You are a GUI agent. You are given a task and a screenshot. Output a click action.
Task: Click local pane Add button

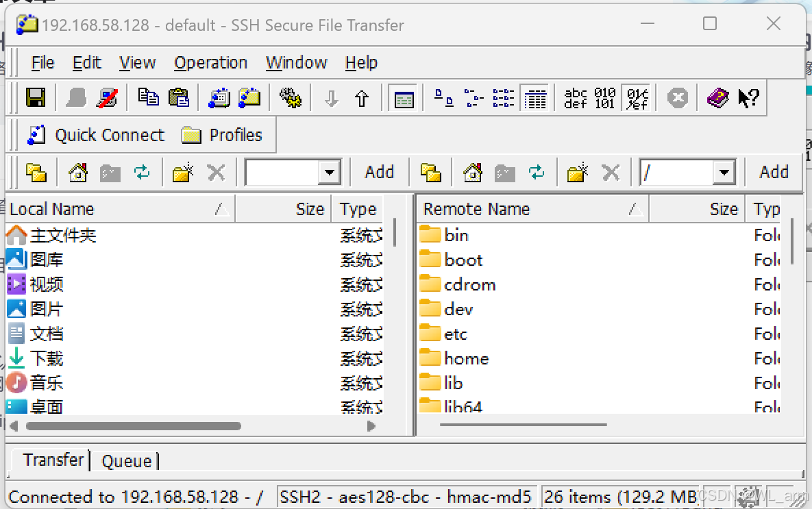pyautogui.click(x=379, y=172)
